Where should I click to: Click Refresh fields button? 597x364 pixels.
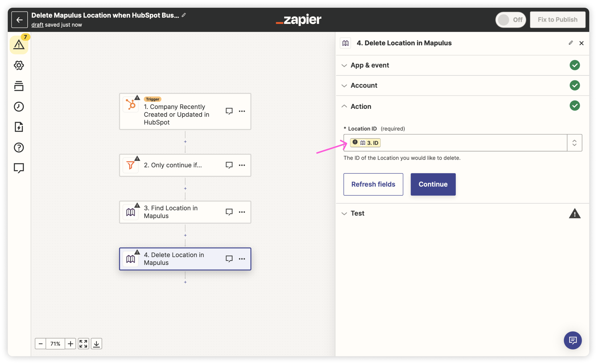click(x=373, y=184)
